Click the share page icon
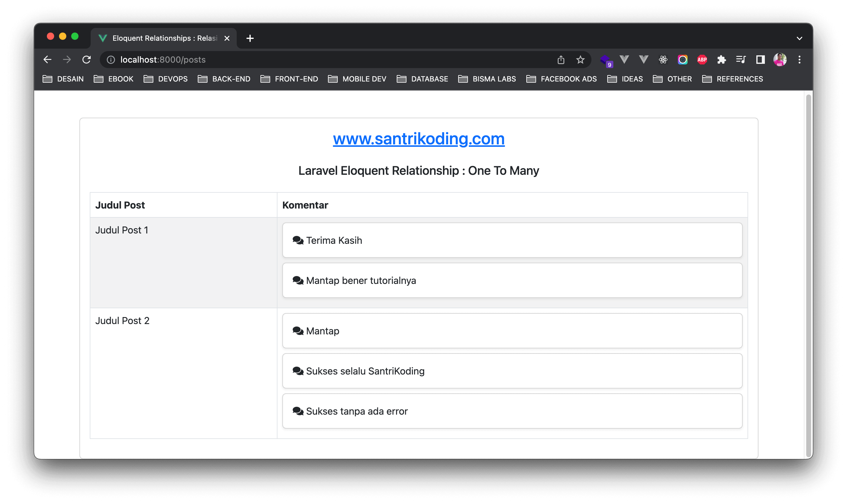Viewport: 847px width, 504px height. tap(561, 60)
